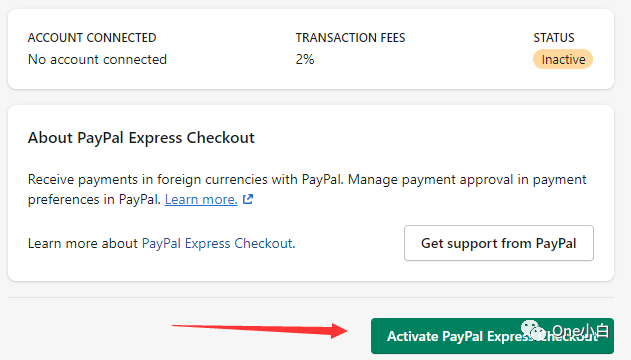
Task: Click the 2% transaction fee value
Action: (x=305, y=60)
